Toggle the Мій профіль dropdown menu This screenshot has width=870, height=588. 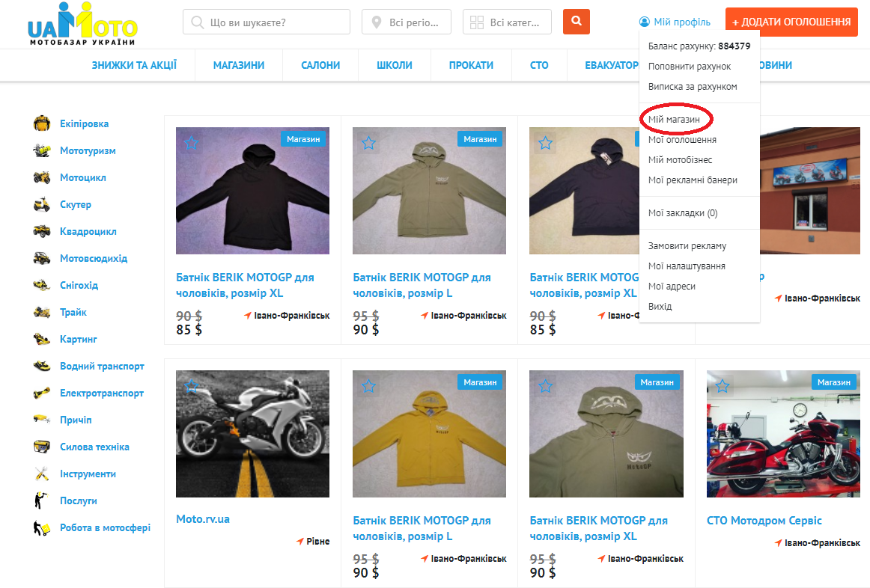click(x=675, y=22)
